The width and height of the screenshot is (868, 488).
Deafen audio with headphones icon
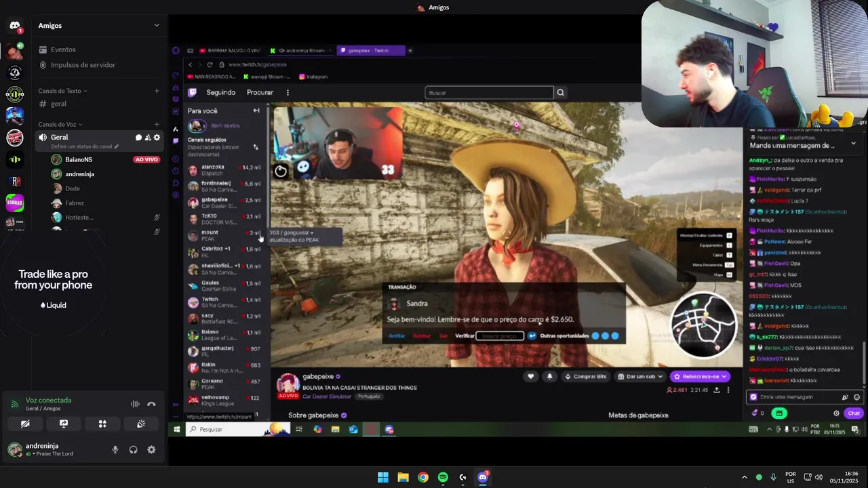(x=133, y=449)
